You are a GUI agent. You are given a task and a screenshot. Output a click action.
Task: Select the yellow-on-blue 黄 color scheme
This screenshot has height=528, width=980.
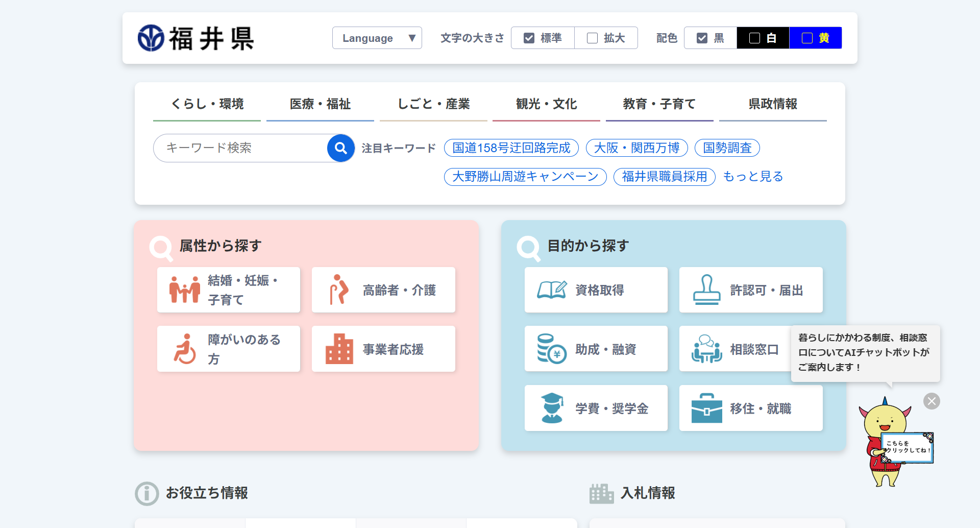coord(815,38)
